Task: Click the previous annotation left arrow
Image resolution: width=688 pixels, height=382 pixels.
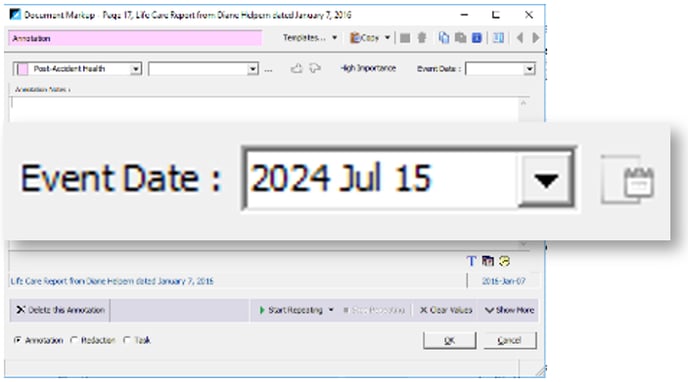Action: 520,38
